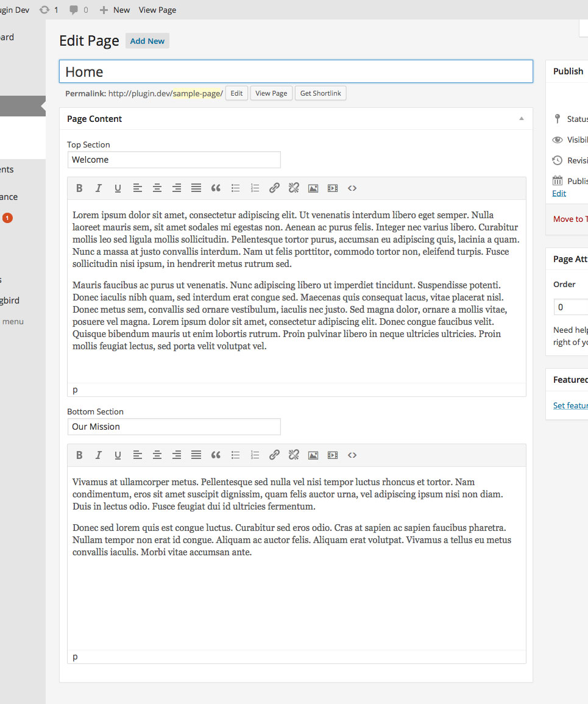Toggle Bold in Bottom Section editor toolbar
This screenshot has width=588, height=704.
[x=79, y=455]
